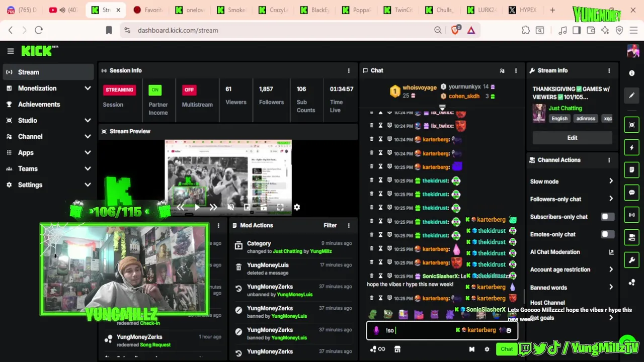The height and width of the screenshot is (362, 644).
Task: Toggle the Mod Actions widget icon in right toolbar
Action: click(x=632, y=170)
